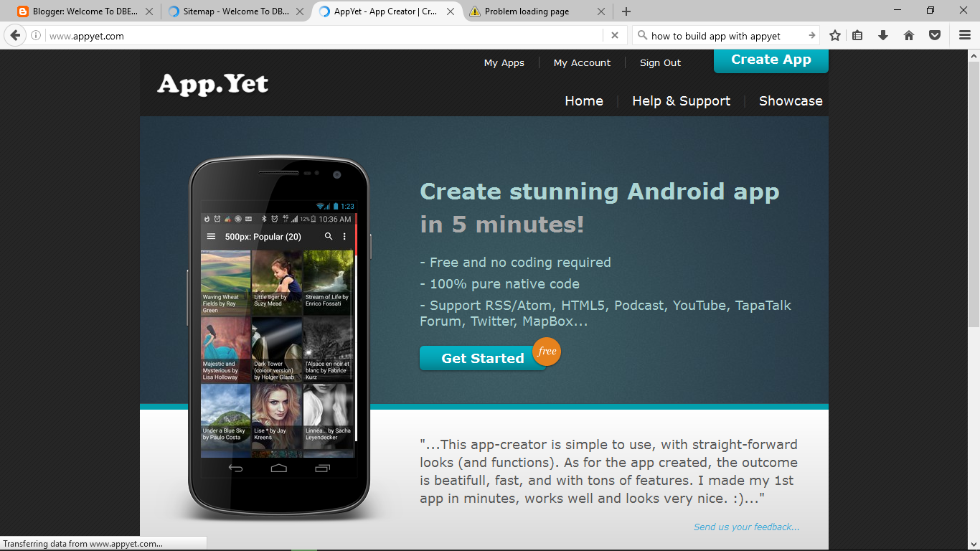
Task: Switch to Blogger Welcome To DBE tab
Action: coord(85,11)
